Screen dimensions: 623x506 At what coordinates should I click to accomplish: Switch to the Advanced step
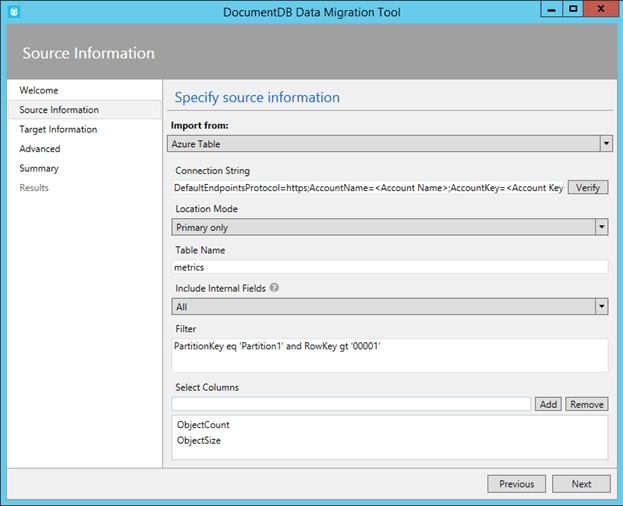coord(40,149)
